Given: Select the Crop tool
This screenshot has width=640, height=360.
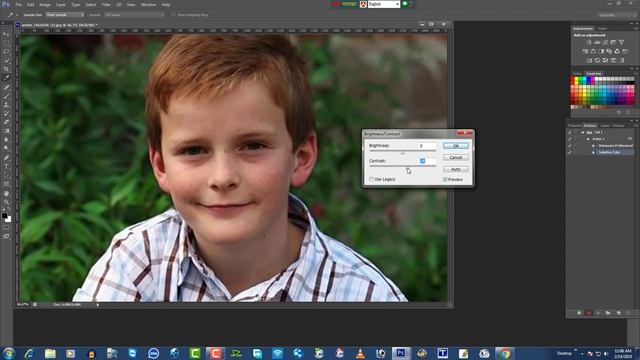Looking at the screenshot, I should pos(6,69).
